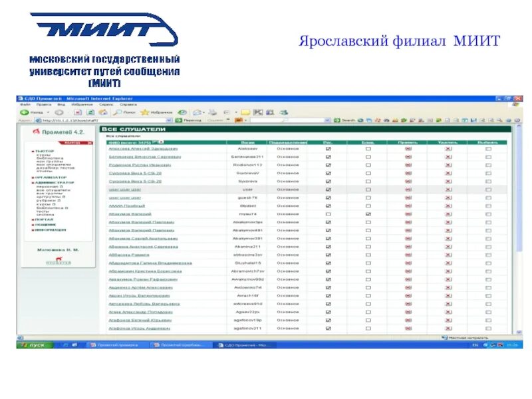Open student link for login Rodionov112
The width and height of the screenshot is (532, 399).
pyautogui.click(x=140, y=165)
